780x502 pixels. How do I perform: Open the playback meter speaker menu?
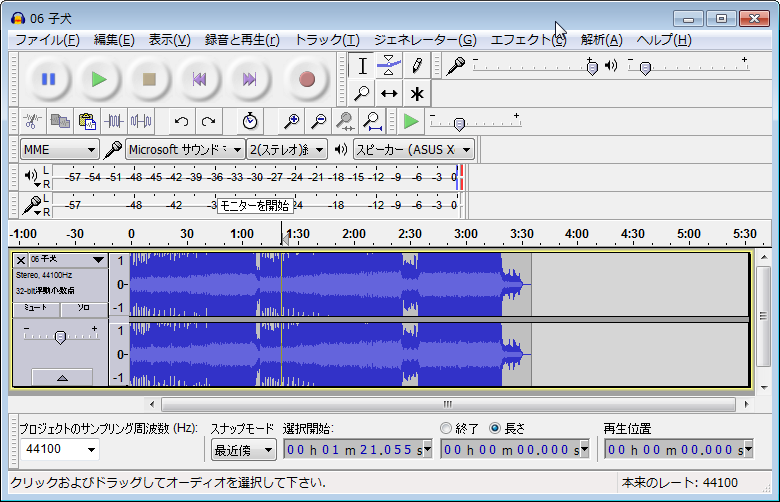pyautogui.click(x=32, y=177)
